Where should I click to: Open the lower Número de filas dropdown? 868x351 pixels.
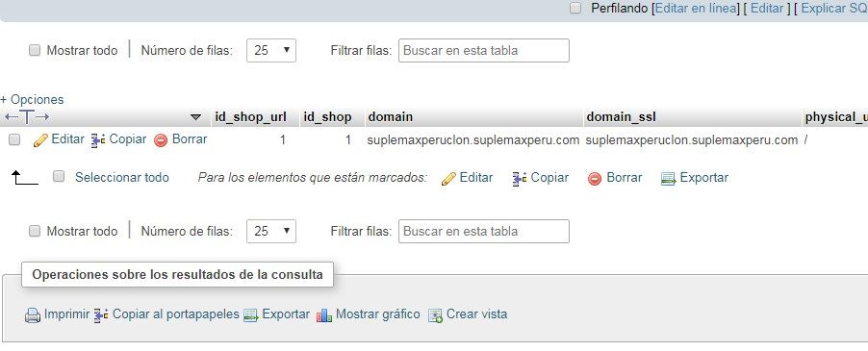pyautogui.click(x=271, y=231)
